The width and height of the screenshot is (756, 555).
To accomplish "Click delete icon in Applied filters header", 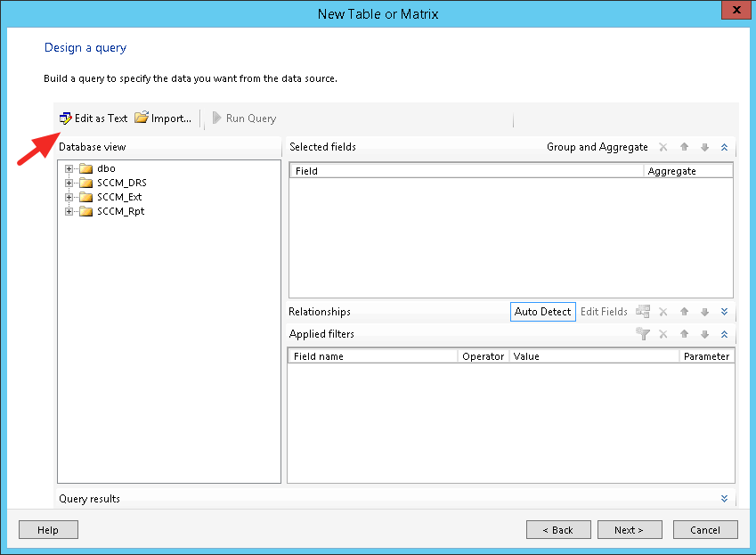I will [x=663, y=334].
